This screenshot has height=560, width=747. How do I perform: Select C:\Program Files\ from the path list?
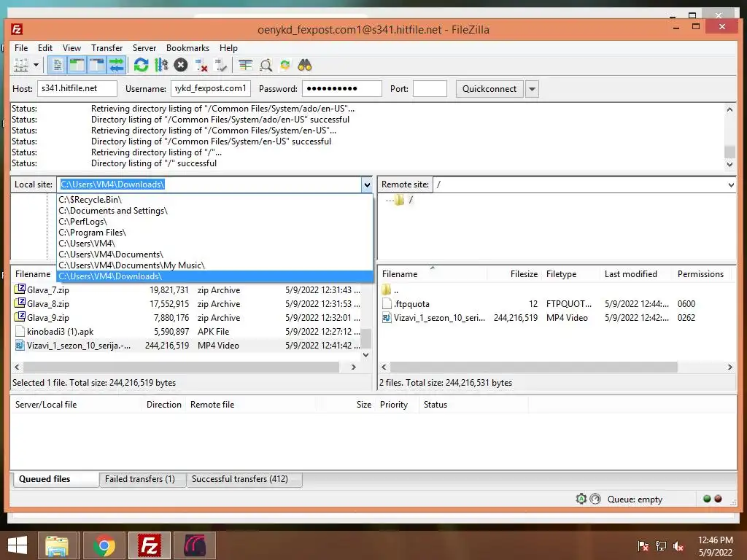coord(214,233)
